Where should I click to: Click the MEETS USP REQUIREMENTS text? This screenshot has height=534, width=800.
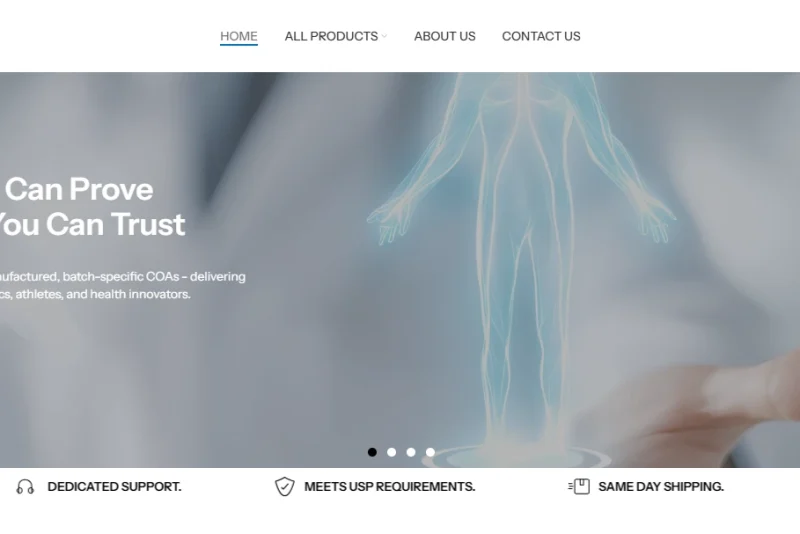point(390,487)
